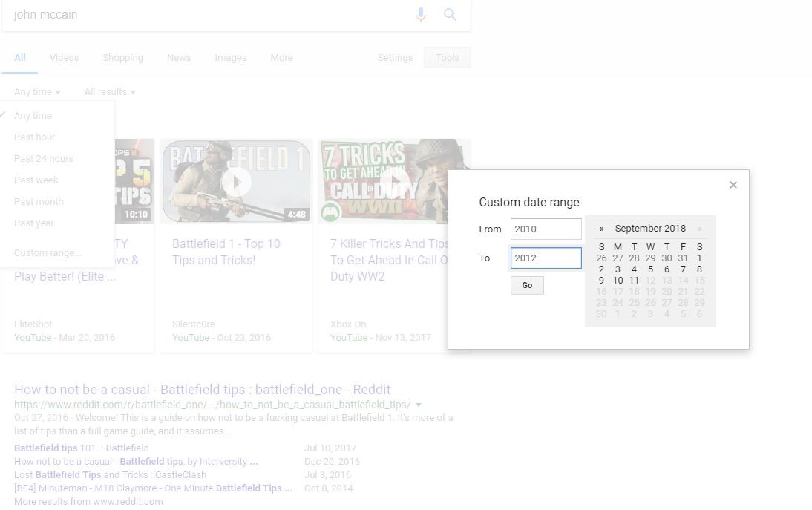Image resolution: width=812 pixels, height=510 pixels.
Task: Click the From date input field
Action: tap(546, 229)
